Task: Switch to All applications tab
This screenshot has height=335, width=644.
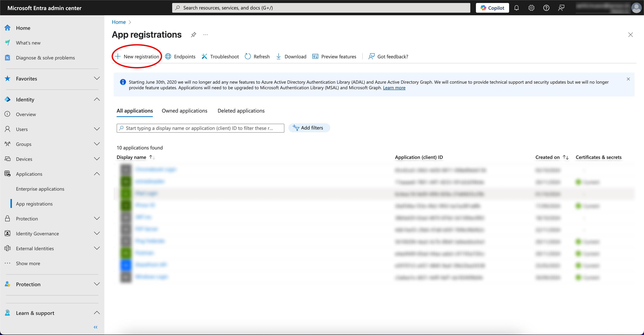Action: (135, 111)
